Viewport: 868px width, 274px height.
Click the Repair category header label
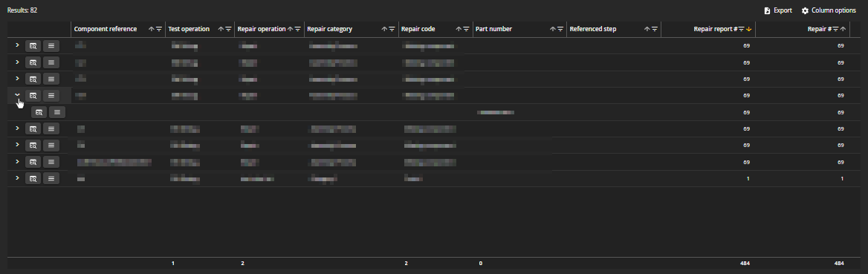[329, 30]
